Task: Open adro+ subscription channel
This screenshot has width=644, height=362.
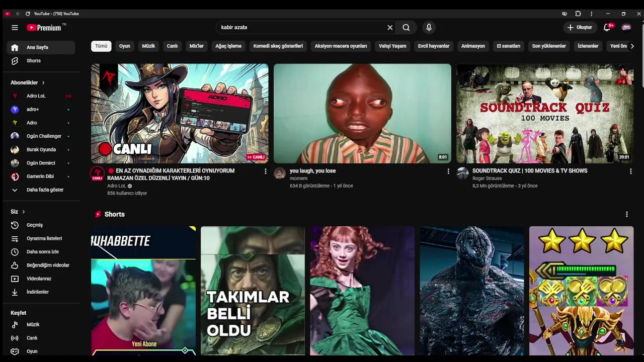Action: (41, 109)
